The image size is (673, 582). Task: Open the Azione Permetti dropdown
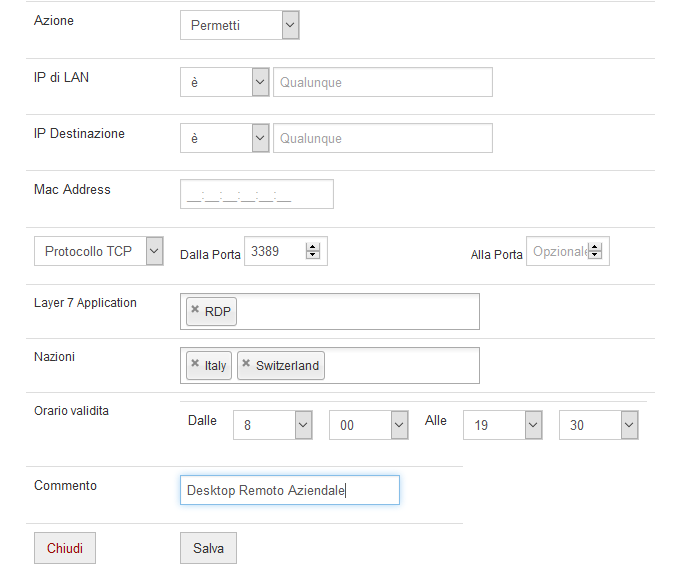click(x=240, y=25)
